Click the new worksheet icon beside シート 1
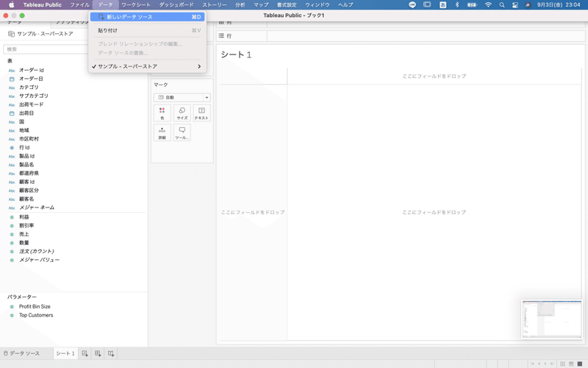The width and height of the screenshot is (588, 368). pyautogui.click(x=85, y=353)
